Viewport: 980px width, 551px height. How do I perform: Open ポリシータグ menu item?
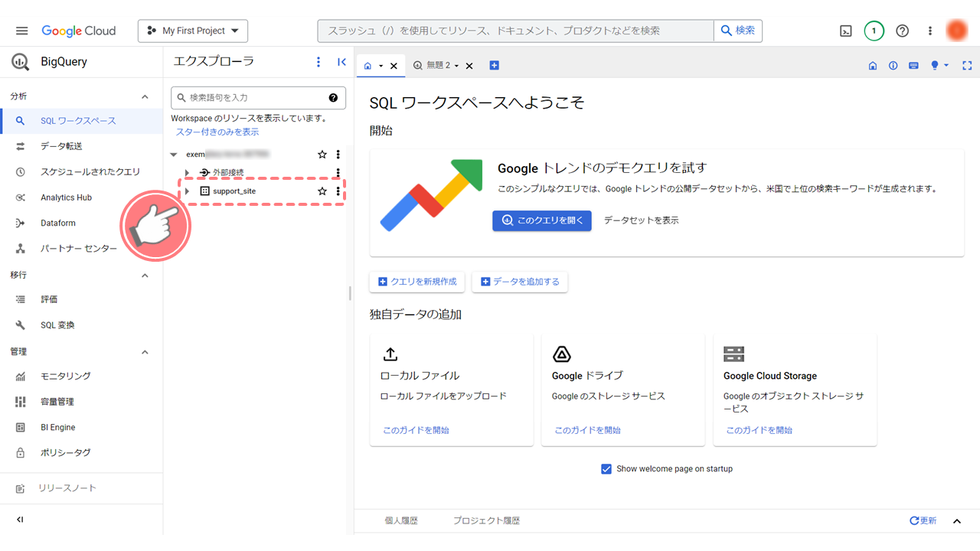[81, 453]
